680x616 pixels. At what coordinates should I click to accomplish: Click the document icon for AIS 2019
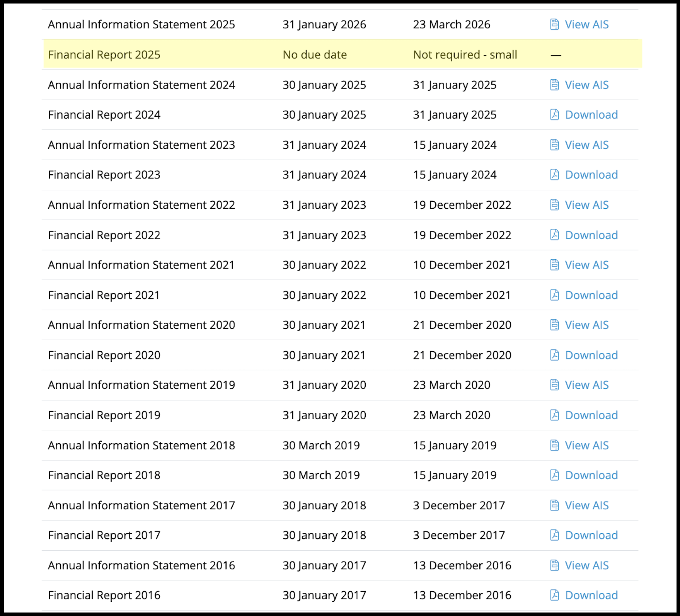click(554, 385)
